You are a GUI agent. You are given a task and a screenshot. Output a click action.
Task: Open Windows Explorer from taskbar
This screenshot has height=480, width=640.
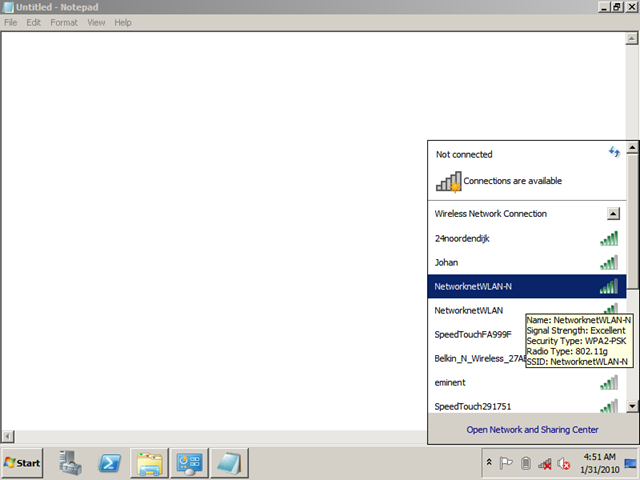coord(149,463)
